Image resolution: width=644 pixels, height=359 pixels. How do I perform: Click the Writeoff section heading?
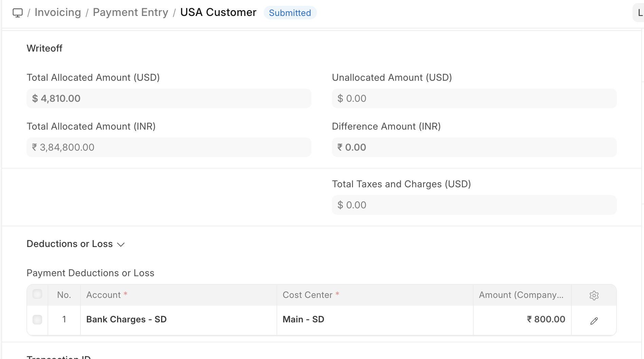pyautogui.click(x=44, y=48)
